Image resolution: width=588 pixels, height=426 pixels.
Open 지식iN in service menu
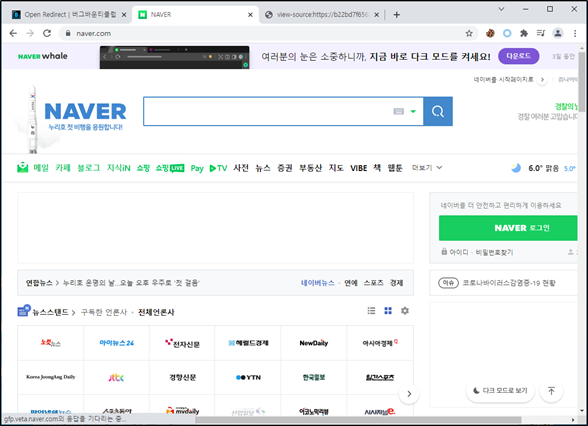tap(118, 168)
